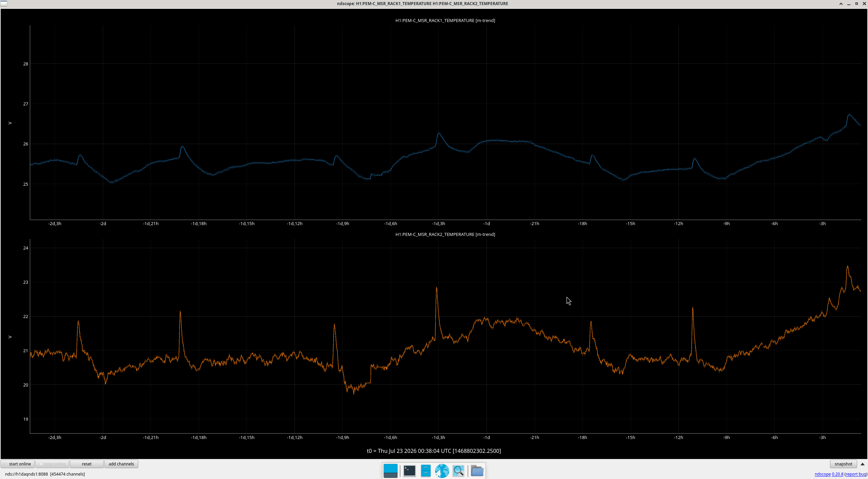Click the -21h tick under the RACK2 plot

tap(535, 437)
